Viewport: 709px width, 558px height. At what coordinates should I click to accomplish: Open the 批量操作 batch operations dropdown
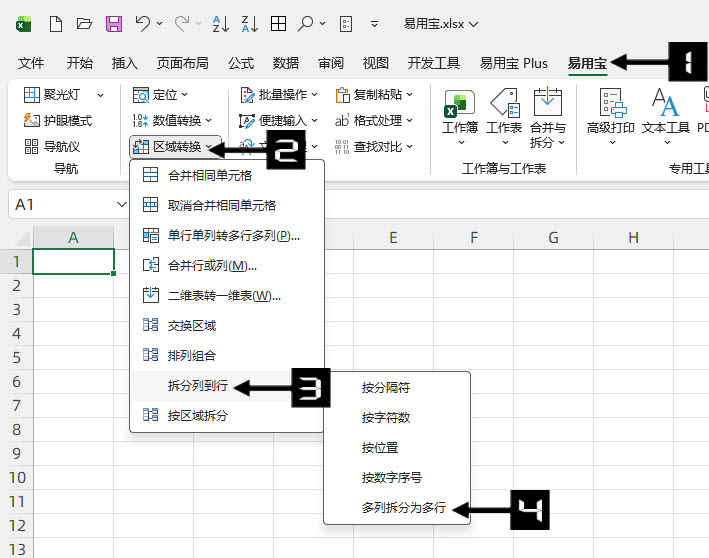point(280,95)
